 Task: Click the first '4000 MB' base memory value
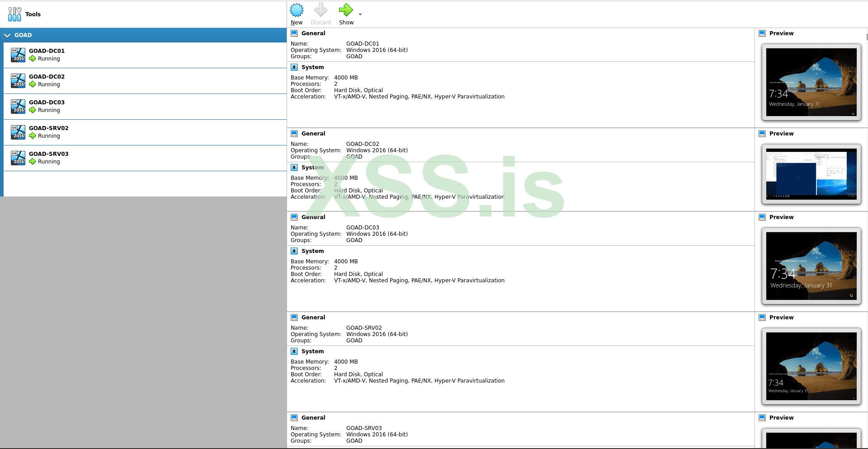click(346, 78)
